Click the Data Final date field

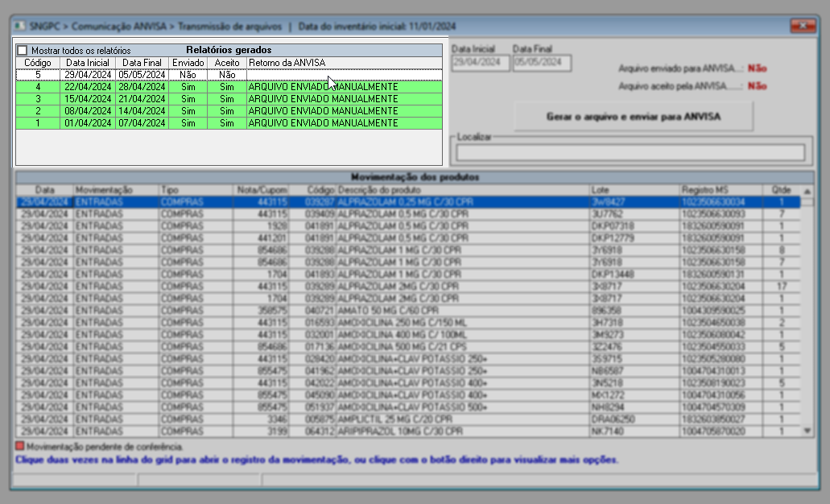tap(542, 63)
